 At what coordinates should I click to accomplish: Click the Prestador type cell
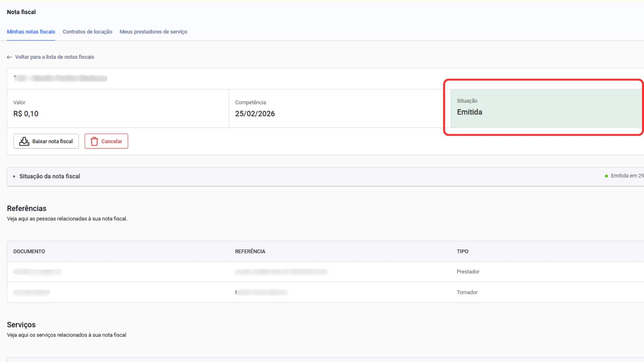[x=468, y=271]
